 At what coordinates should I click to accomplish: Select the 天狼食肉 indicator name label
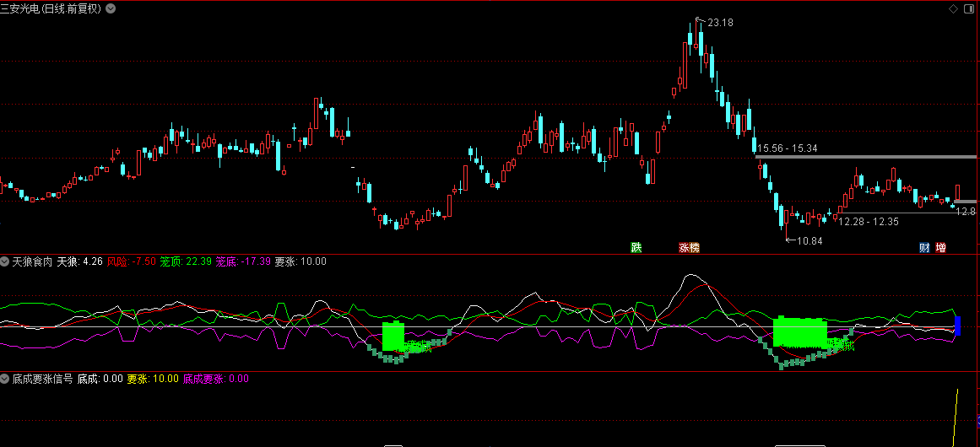tap(33, 261)
